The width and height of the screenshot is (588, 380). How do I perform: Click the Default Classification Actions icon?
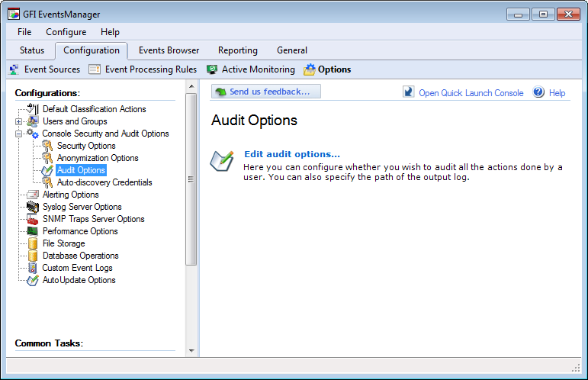coord(33,109)
